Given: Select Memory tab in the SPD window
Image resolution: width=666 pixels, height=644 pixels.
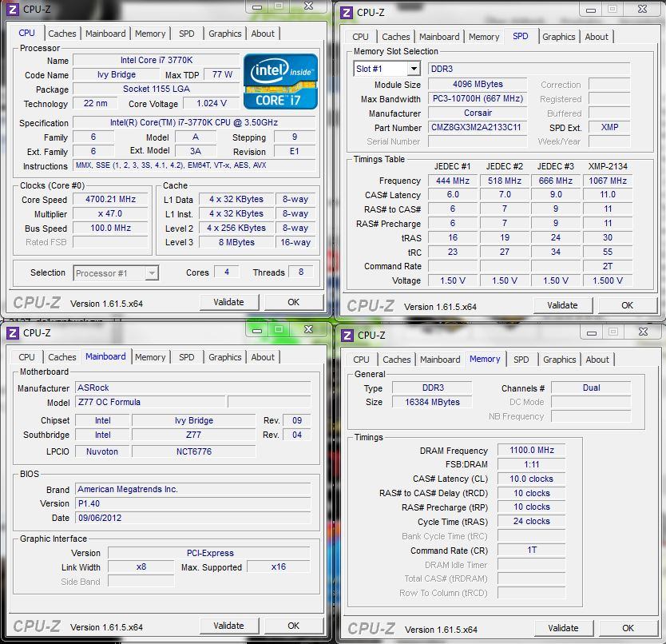Looking at the screenshot, I should 484,37.
